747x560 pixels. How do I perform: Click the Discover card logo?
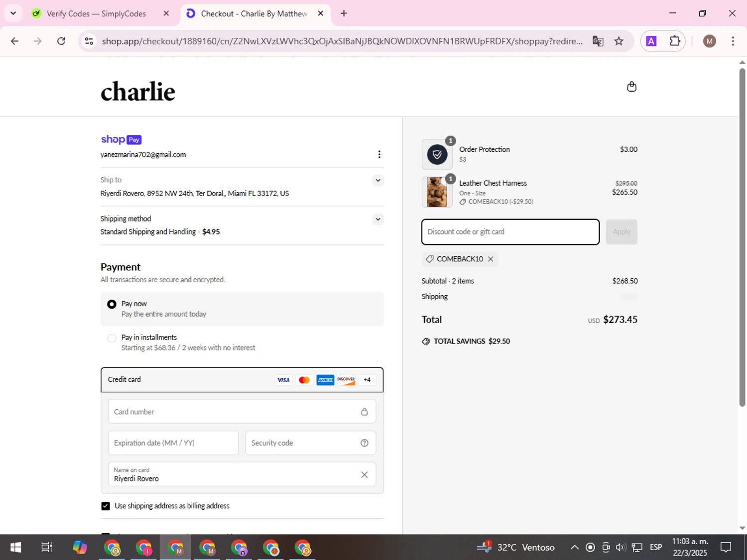(x=346, y=380)
